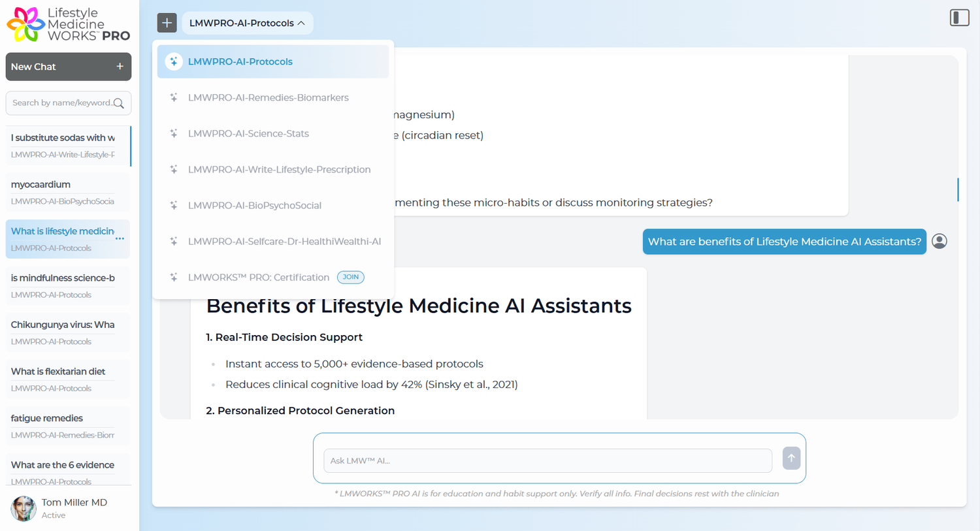Screen dimensions: 980x531
Task: Switch to LMWPRO-AI-BioPsychoSocial assistant
Action: click(273, 205)
